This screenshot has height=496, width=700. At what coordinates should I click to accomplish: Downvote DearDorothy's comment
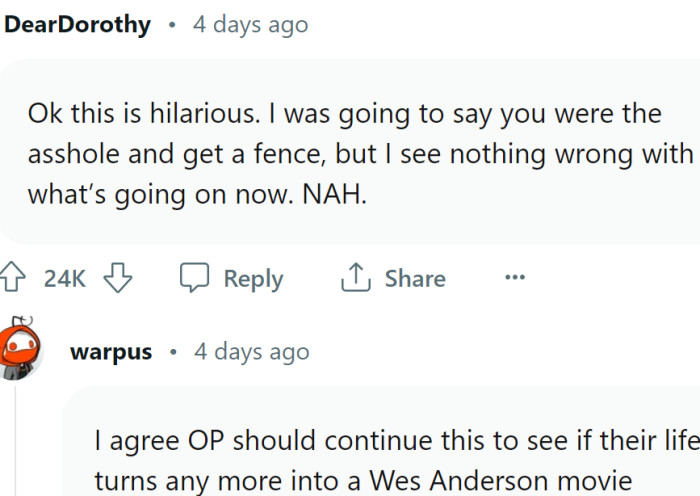[x=118, y=279]
